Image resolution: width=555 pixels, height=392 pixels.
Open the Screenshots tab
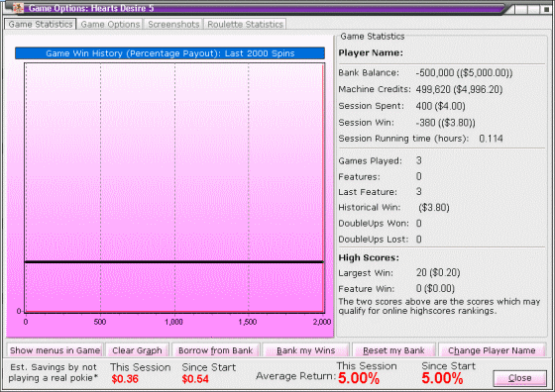(x=173, y=24)
